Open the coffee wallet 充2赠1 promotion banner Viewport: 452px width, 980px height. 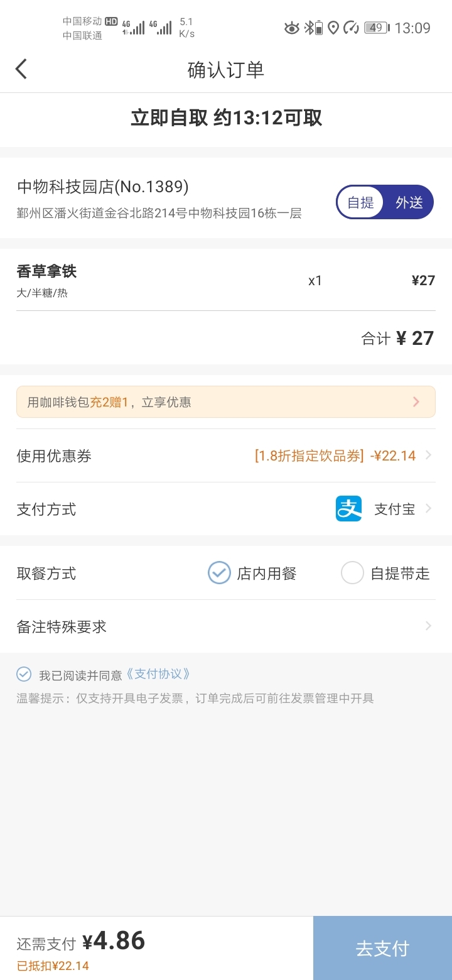[226, 402]
